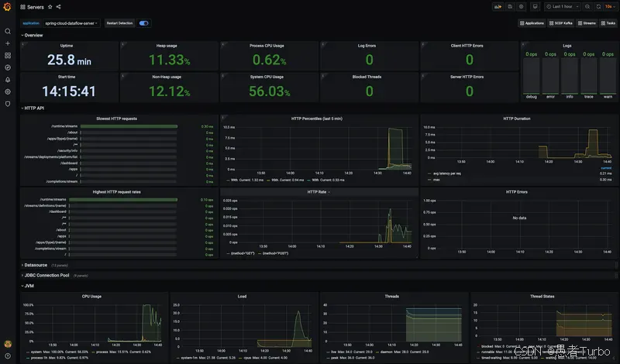Click the Highest HTTP request rates title

coord(117,192)
